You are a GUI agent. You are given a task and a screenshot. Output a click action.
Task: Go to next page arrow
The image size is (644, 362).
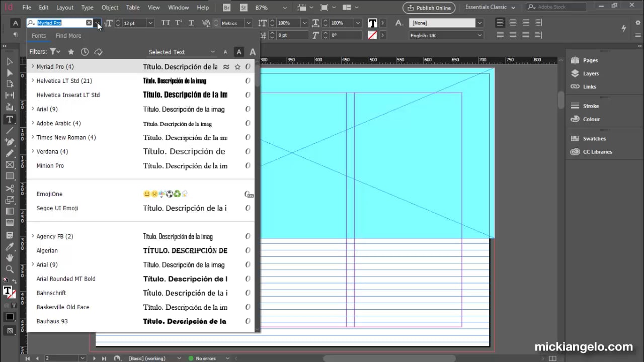[x=94, y=358]
